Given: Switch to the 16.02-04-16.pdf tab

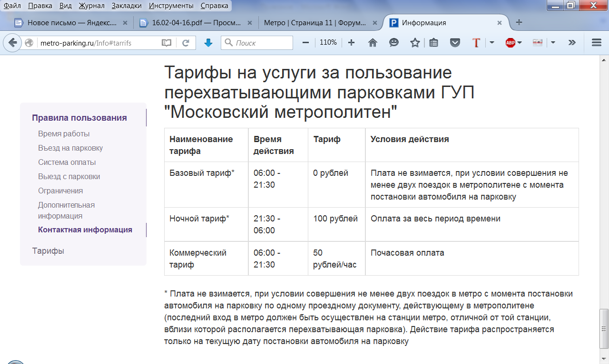Looking at the screenshot, I should coord(192,22).
